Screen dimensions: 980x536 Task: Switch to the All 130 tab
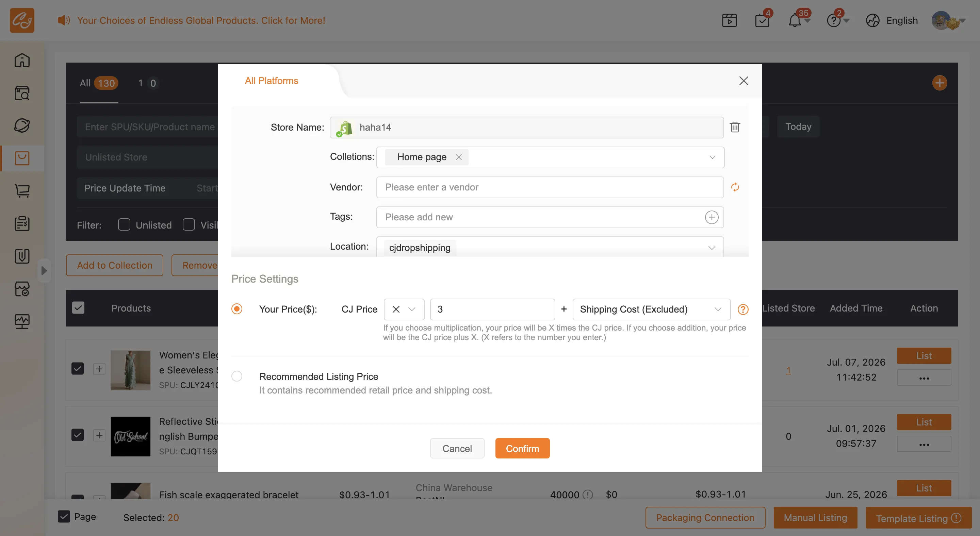pyautogui.click(x=99, y=83)
